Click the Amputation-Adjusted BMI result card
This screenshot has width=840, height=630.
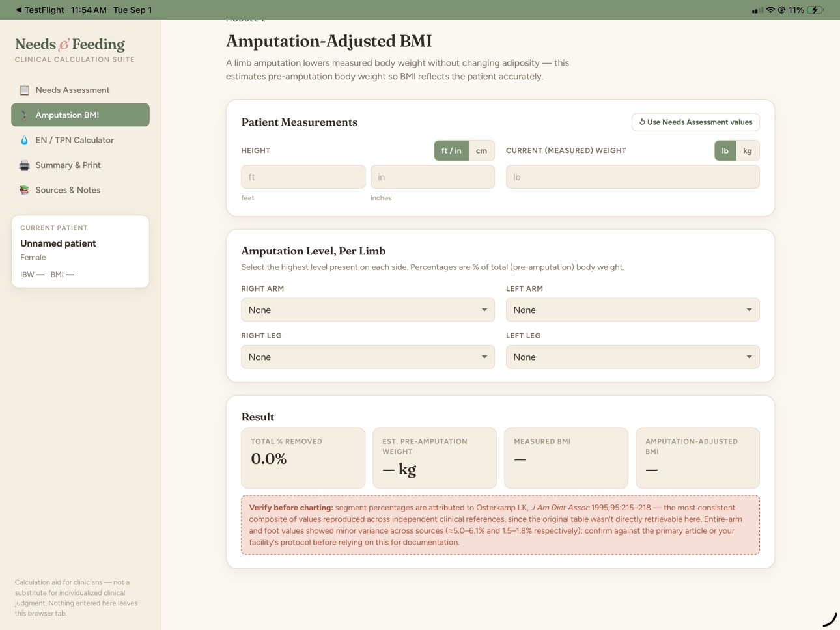click(697, 458)
